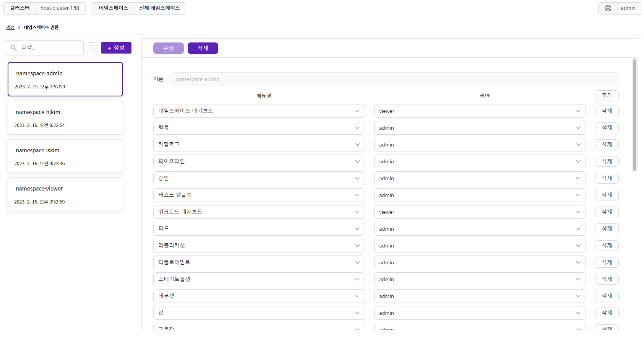This screenshot has width=644, height=337.
Task: Select the namespace-hjkim card
Action: click(65, 118)
